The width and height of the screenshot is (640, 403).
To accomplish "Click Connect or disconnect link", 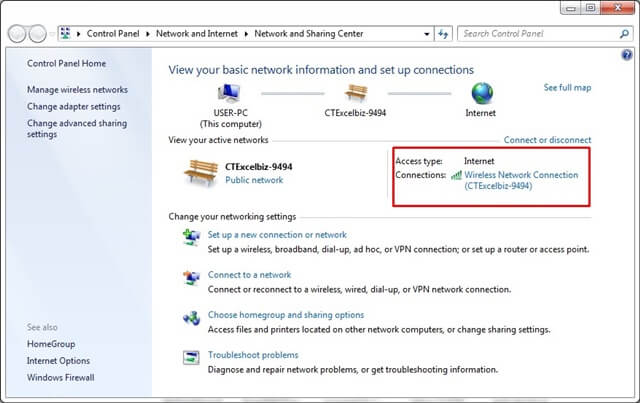I will click(547, 140).
